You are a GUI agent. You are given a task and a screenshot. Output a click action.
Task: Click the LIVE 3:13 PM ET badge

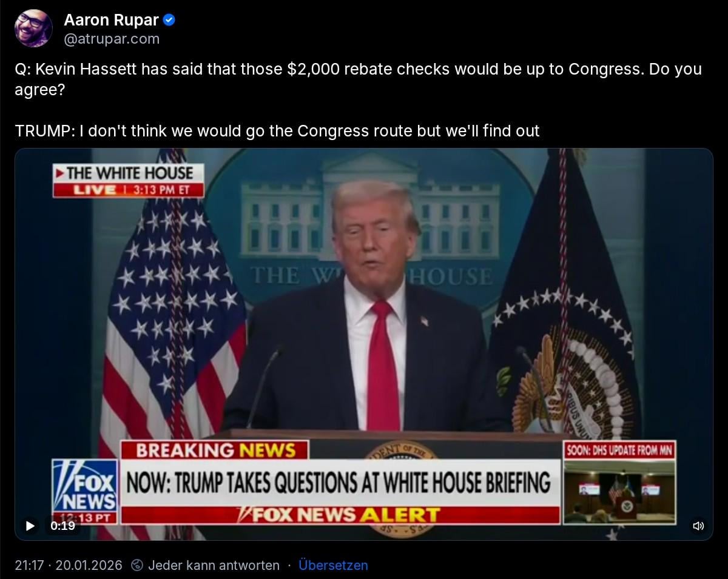[x=128, y=190]
